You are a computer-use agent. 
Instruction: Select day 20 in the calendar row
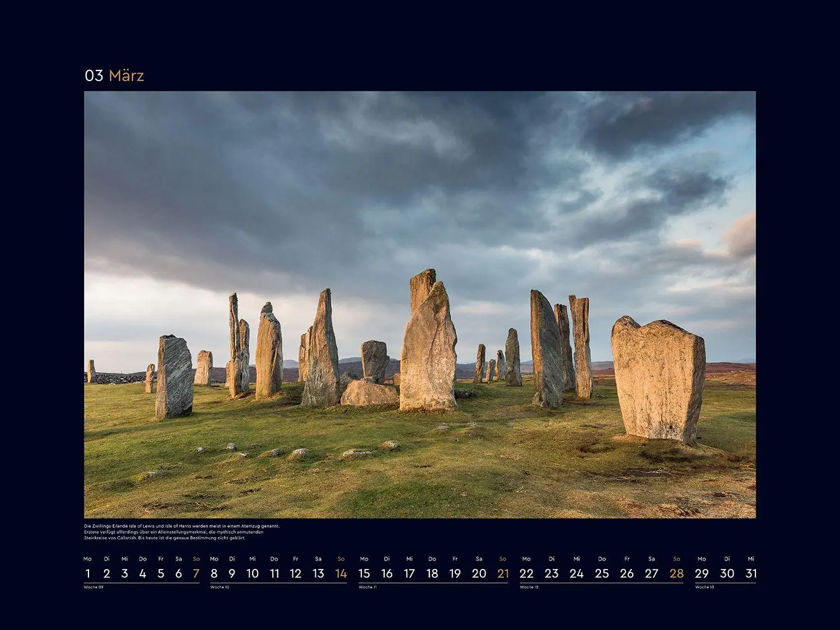tap(479, 573)
